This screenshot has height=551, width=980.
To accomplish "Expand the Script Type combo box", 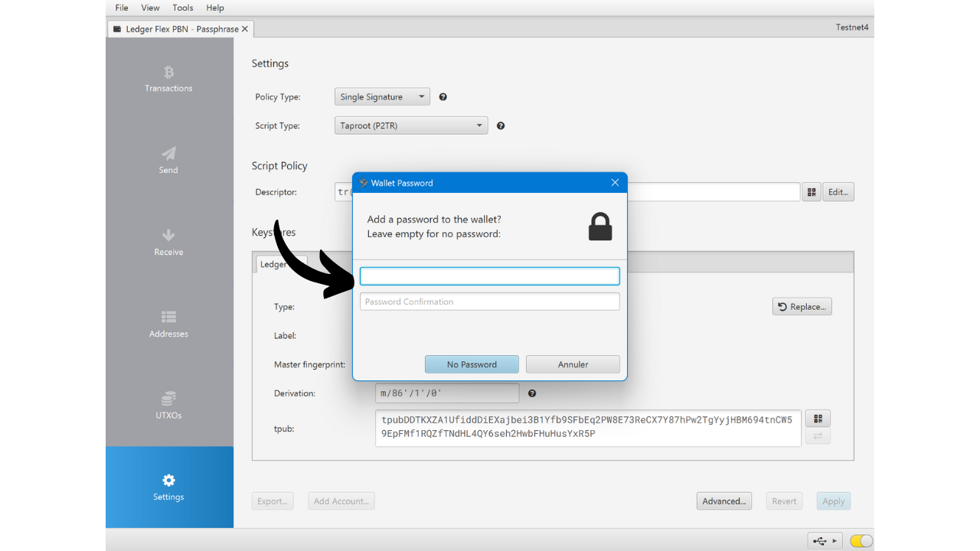I will pyautogui.click(x=410, y=125).
